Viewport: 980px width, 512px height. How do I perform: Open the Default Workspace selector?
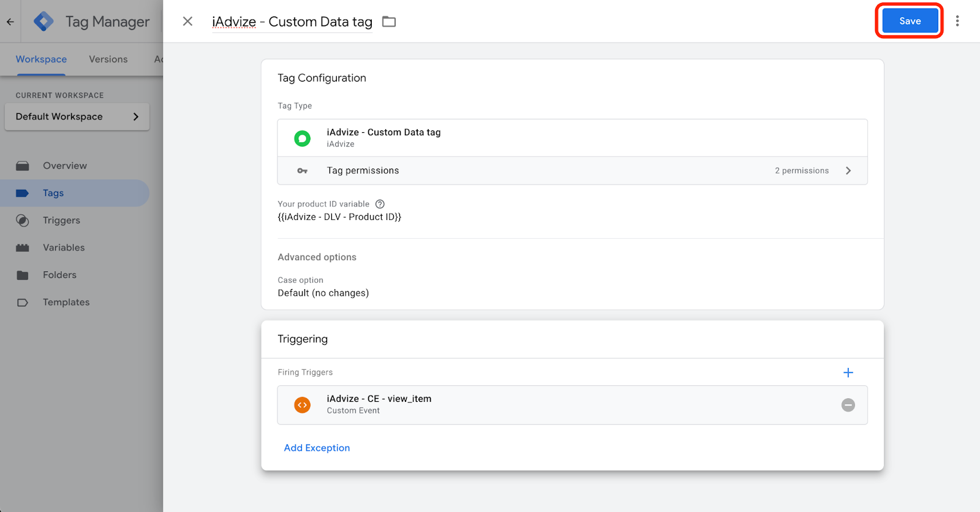(77, 116)
